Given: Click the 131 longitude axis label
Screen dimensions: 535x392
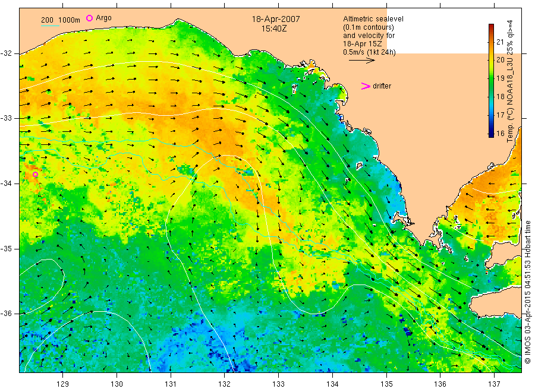Looking at the screenshot, I should click(171, 384).
